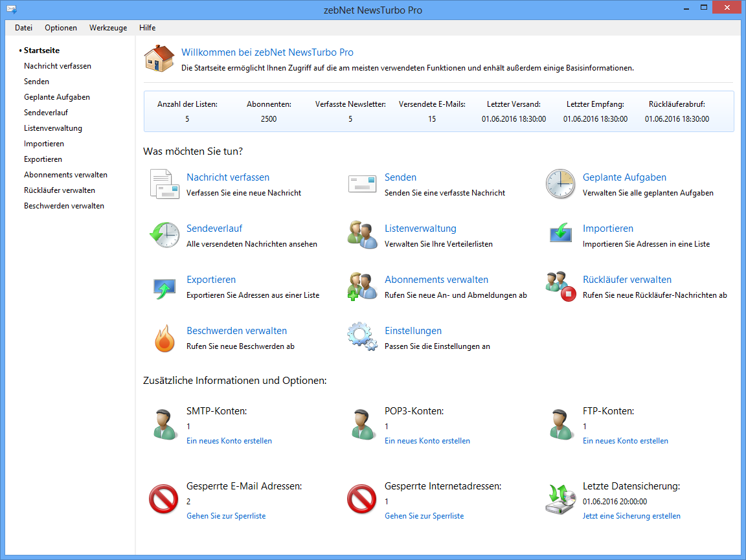Click the Gesperrte Internetadressen prohibition icon

point(361,499)
